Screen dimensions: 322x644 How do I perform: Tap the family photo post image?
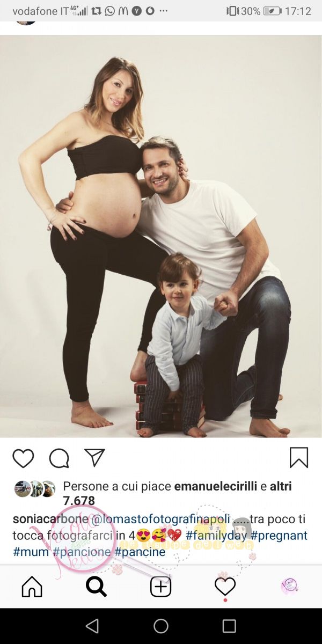(x=161, y=236)
